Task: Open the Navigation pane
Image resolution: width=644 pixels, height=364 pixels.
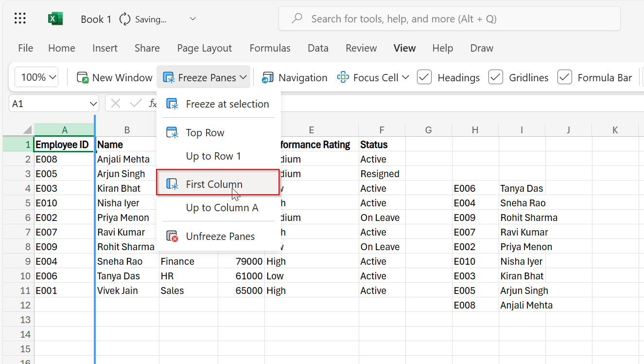Action: coord(295,77)
